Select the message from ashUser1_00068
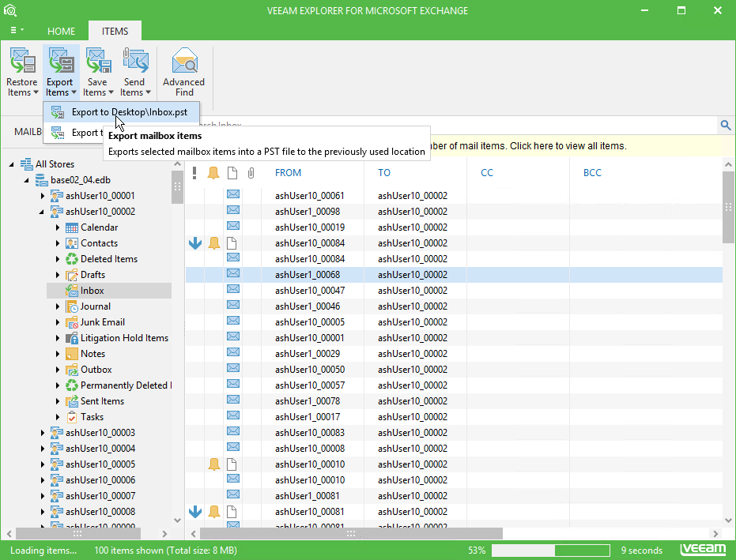 pos(454,275)
